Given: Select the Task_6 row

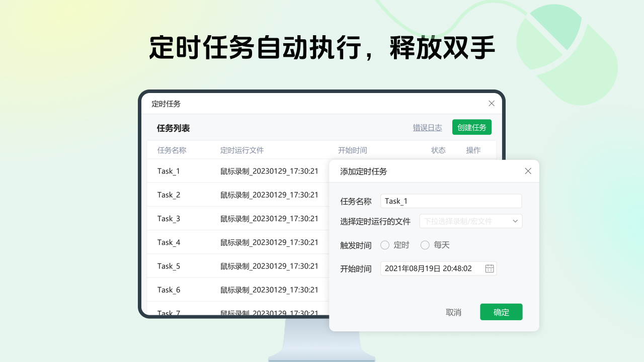Looking at the screenshot, I should 169,290.
